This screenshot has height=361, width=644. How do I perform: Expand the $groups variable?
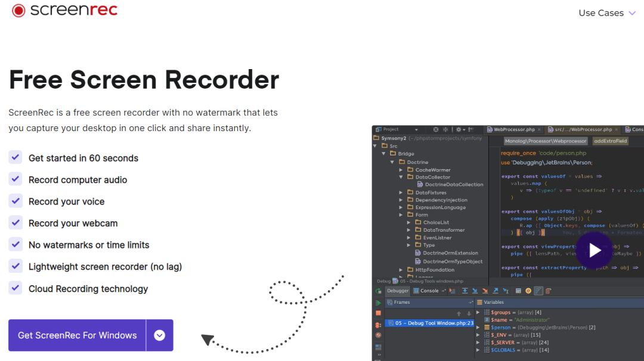click(478, 313)
